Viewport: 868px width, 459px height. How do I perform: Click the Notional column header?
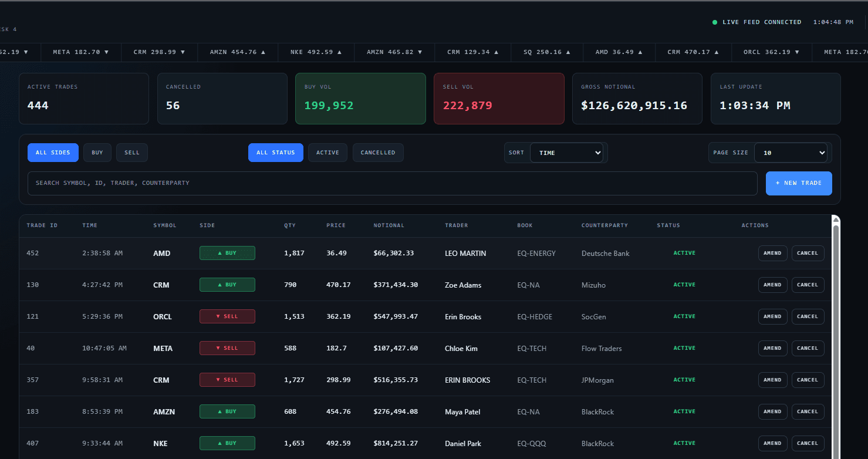pyautogui.click(x=389, y=225)
